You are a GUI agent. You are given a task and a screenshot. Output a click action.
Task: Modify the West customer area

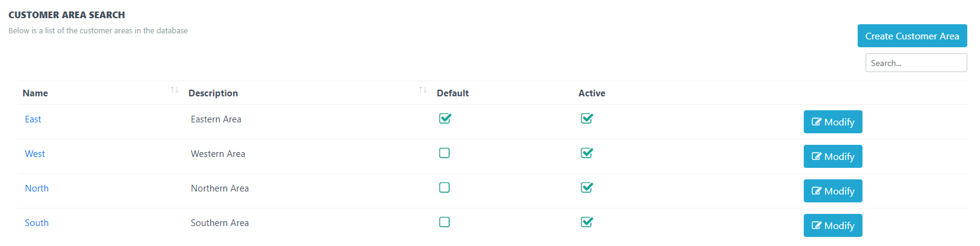832,156
